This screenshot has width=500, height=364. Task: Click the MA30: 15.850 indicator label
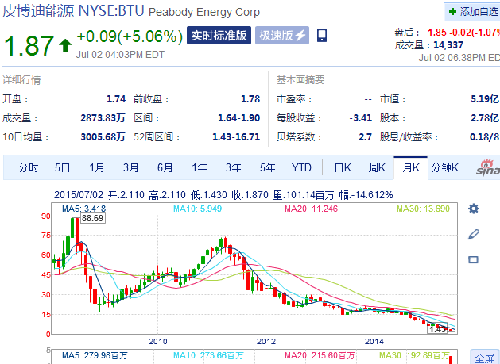coord(423,209)
